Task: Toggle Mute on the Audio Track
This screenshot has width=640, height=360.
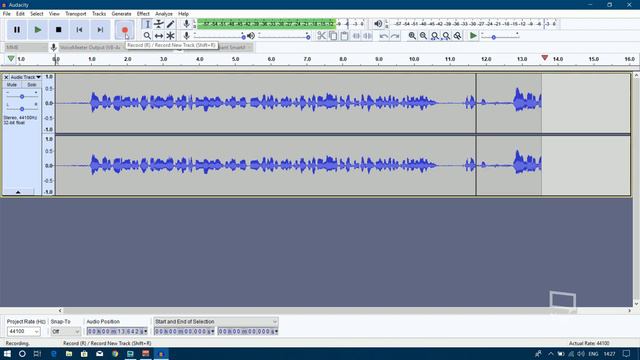Action: click(12, 84)
